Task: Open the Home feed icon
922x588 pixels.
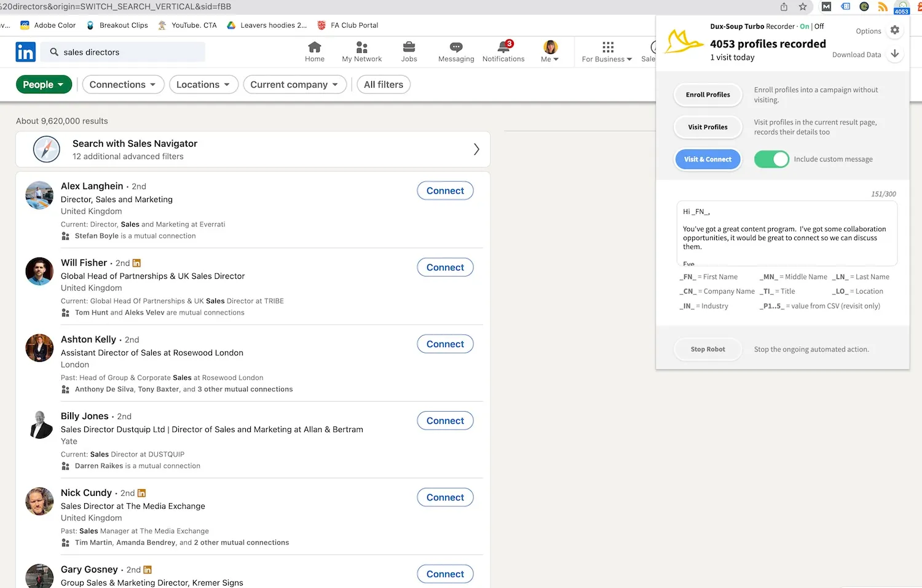Action: point(315,47)
